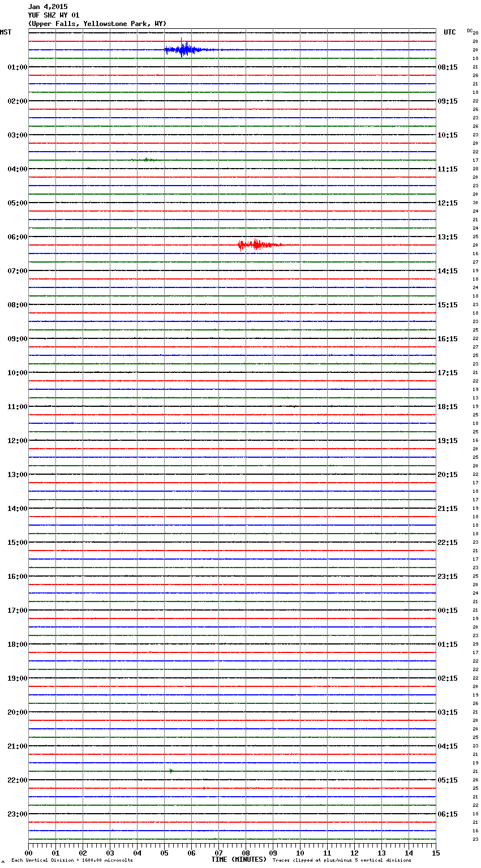The width and height of the screenshot is (481, 868).
Task: Click the 02:00 MST time label
Action: coord(18,101)
